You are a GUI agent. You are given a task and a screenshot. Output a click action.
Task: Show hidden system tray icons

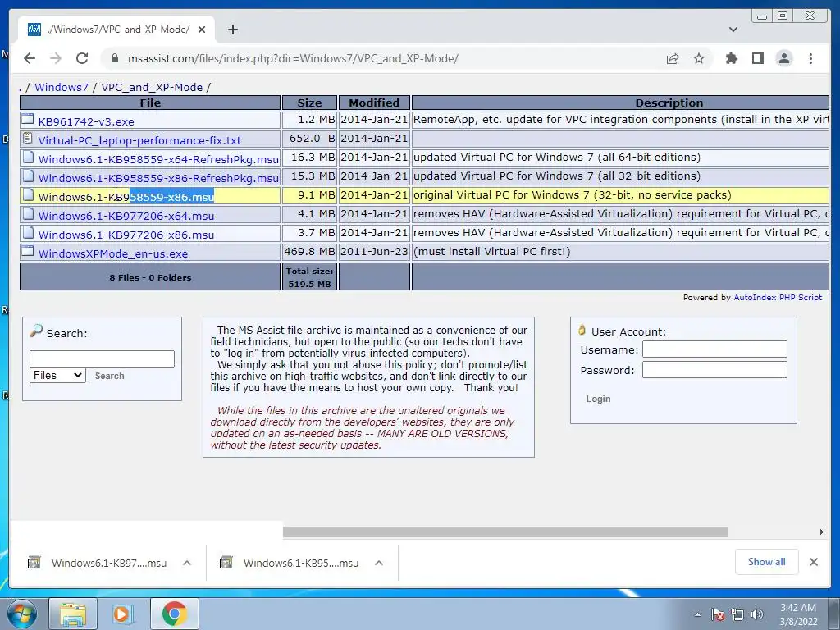click(697, 615)
